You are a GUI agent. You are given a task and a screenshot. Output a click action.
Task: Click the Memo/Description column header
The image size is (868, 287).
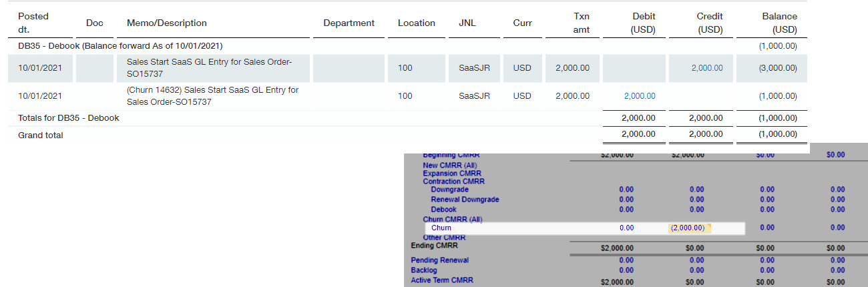point(166,23)
